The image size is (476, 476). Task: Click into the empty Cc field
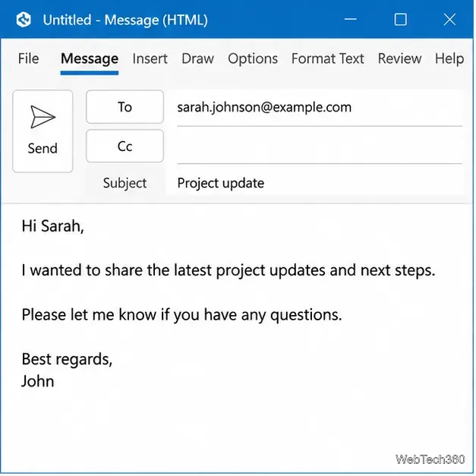(x=320, y=147)
